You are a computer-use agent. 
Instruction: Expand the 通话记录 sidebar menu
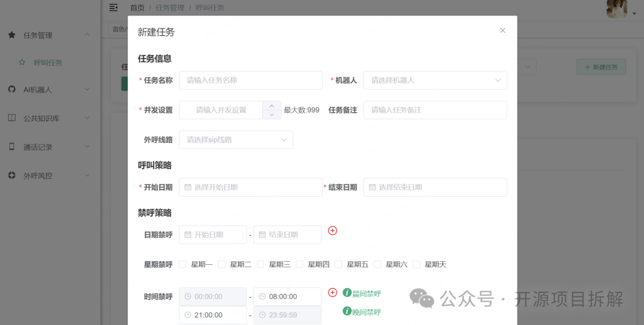click(87, 147)
